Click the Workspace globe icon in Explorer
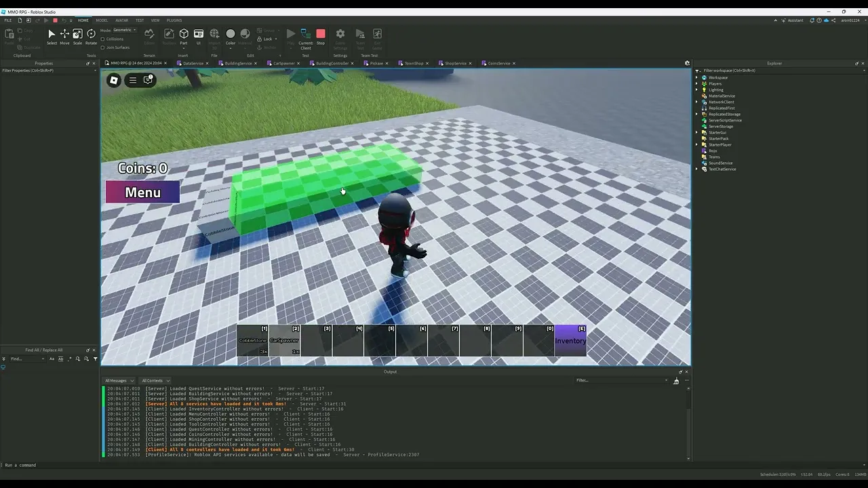 [704, 77]
